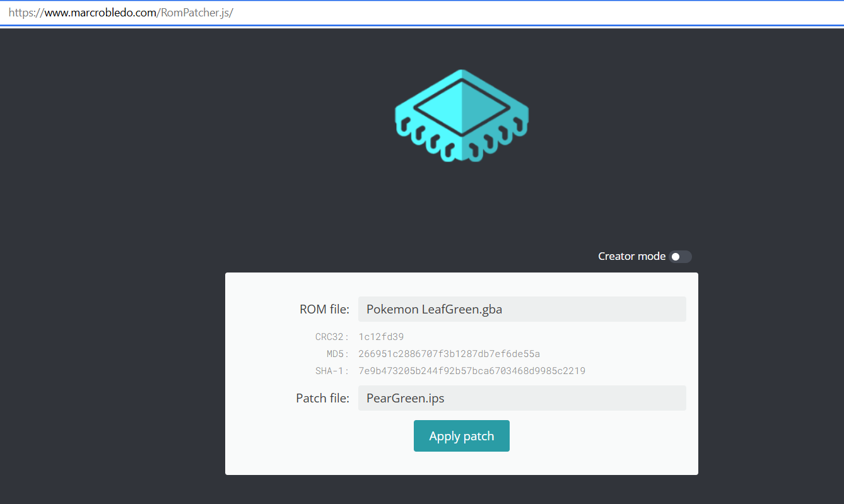The height and width of the screenshot is (504, 844).
Task: Click the CRC32 checksum value 1c12fd39
Action: point(381,337)
